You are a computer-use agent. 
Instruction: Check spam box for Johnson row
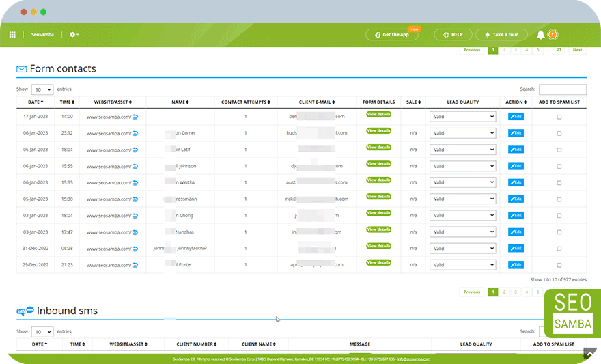click(559, 166)
